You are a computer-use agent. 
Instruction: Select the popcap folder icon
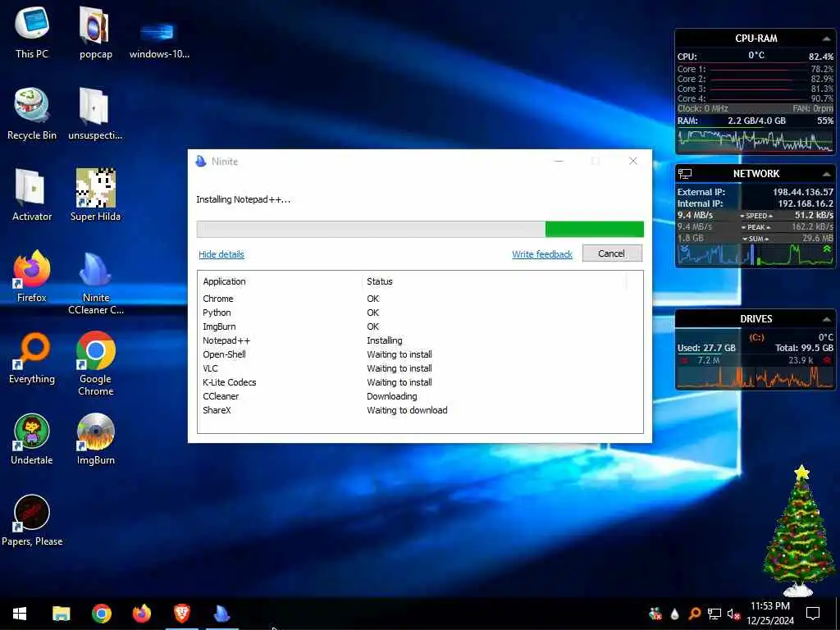[x=95, y=32]
